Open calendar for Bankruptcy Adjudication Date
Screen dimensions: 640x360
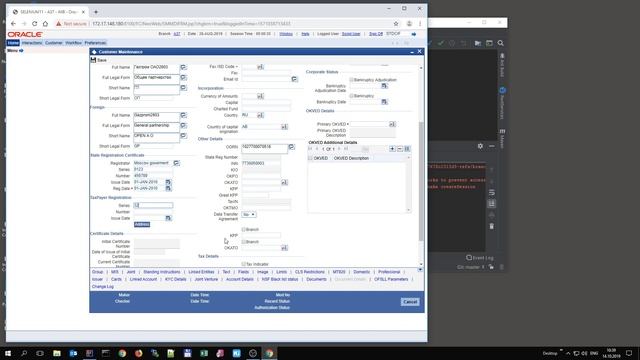[384, 86]
